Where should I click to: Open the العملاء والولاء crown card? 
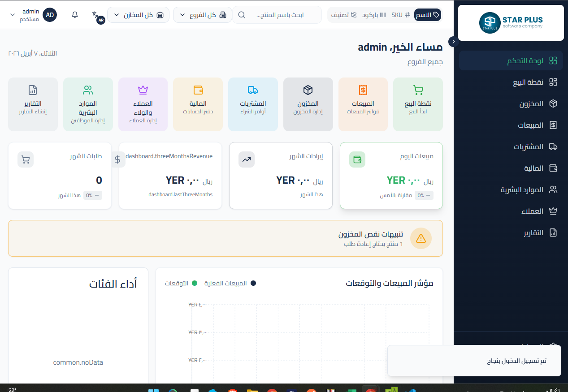(x=143, y=104)
